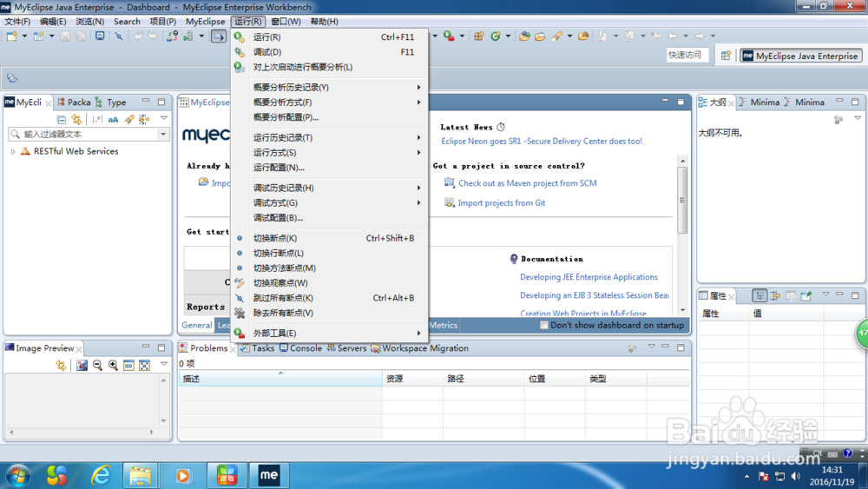Click the Zoom Out icon in Image Preview
The image size is (868, 489).
[x=97, y=365]
